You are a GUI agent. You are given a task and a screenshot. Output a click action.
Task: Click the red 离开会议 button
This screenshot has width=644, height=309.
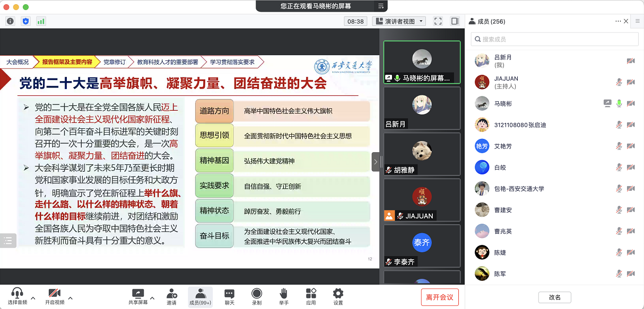(439, 297)
